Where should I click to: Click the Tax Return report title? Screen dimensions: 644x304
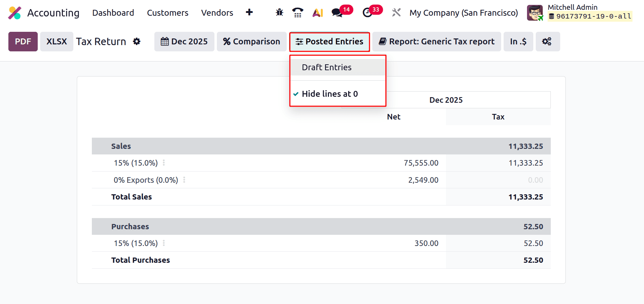[x=101, y=42]
